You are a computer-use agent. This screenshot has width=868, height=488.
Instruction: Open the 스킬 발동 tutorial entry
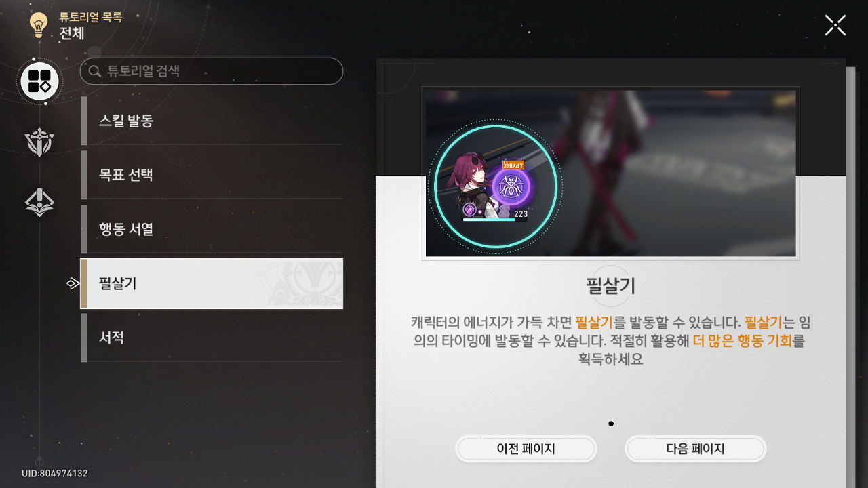tap(212, 121)
